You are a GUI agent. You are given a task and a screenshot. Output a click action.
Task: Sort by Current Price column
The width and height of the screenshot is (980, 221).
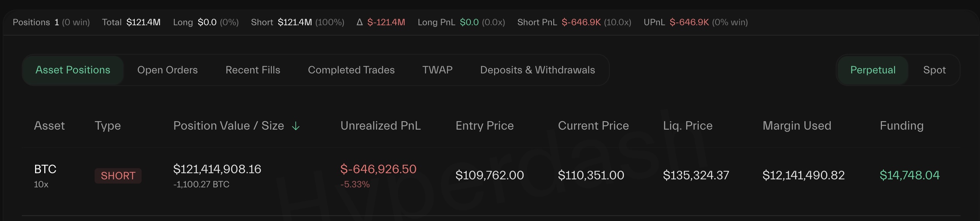point(593,126)
